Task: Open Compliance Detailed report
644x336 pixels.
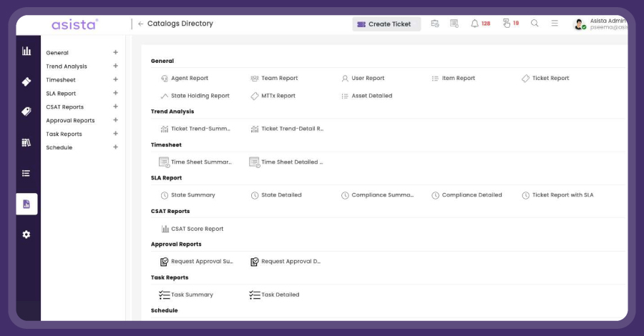Action: 467,195
